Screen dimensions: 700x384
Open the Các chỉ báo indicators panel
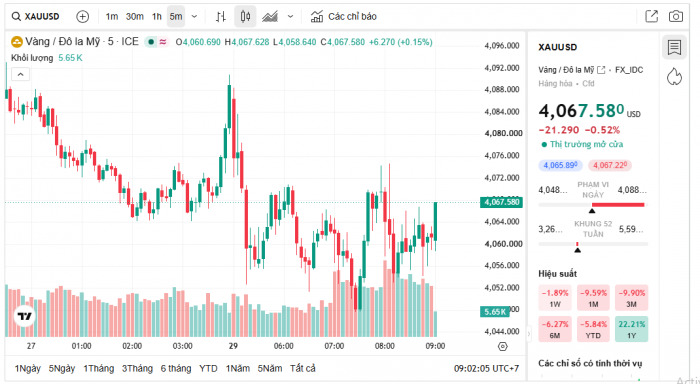[344, 17]
